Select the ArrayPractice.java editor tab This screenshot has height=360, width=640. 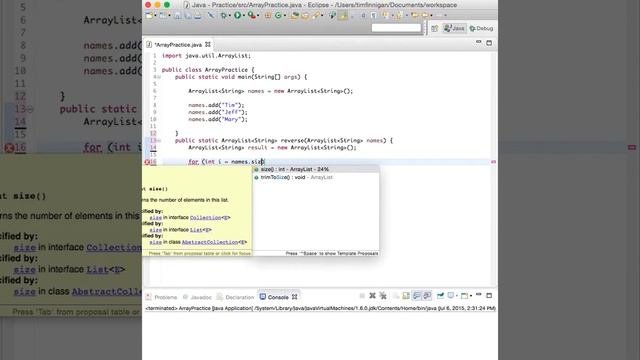tap(178, 44)
